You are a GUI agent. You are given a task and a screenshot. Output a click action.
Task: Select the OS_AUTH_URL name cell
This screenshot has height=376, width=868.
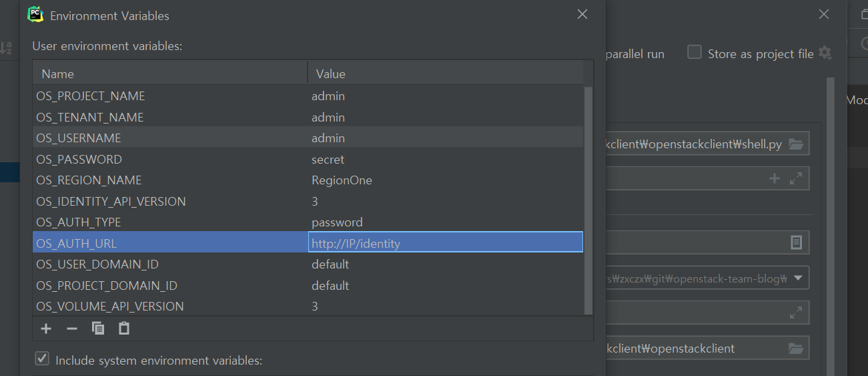coord(170,243)
